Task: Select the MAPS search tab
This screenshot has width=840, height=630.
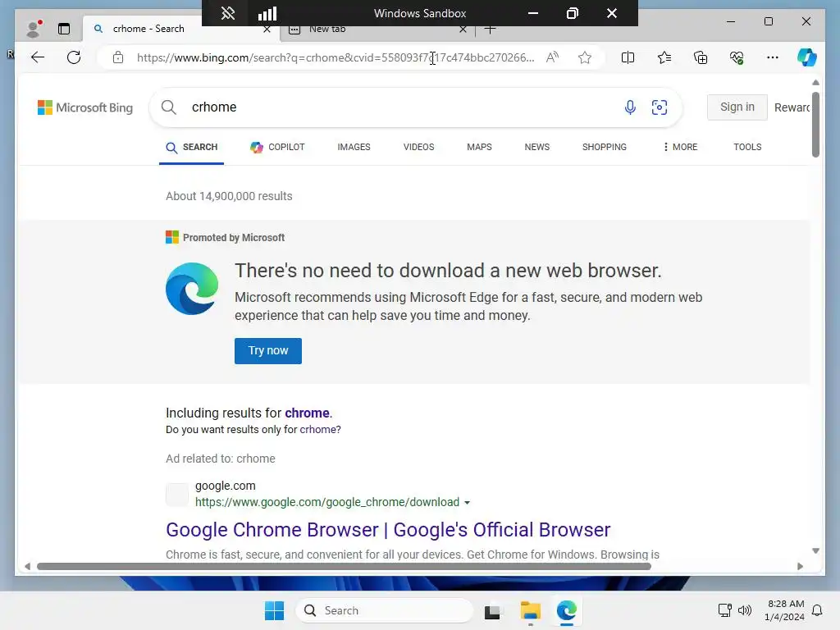Action: [479, 147]
